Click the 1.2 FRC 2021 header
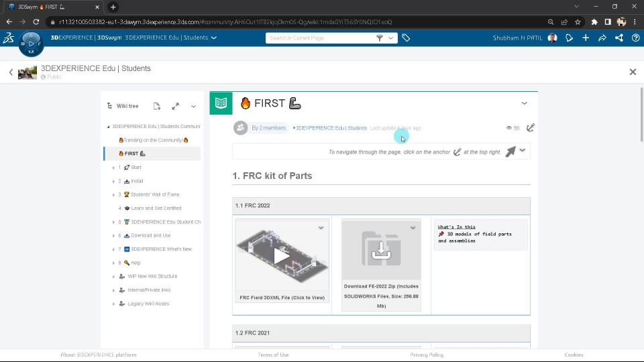The image size is (644, 362). click(x=381, y=333)
